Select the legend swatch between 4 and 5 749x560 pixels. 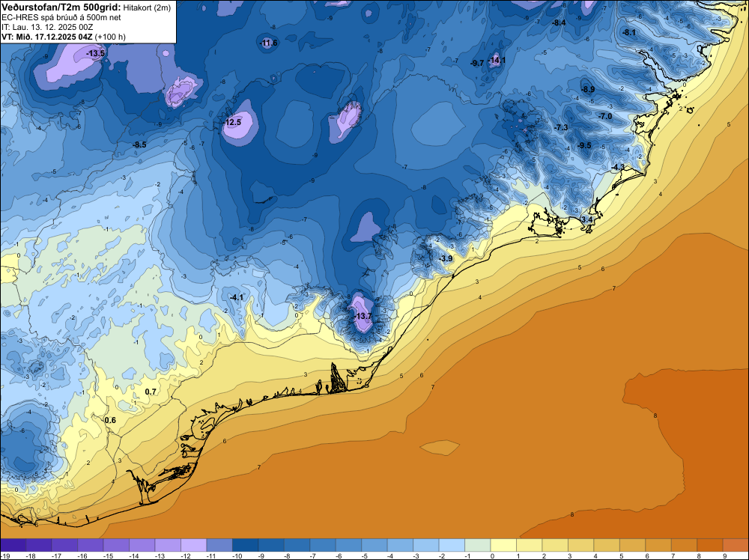pyautogui.click(x=607, y=545)
